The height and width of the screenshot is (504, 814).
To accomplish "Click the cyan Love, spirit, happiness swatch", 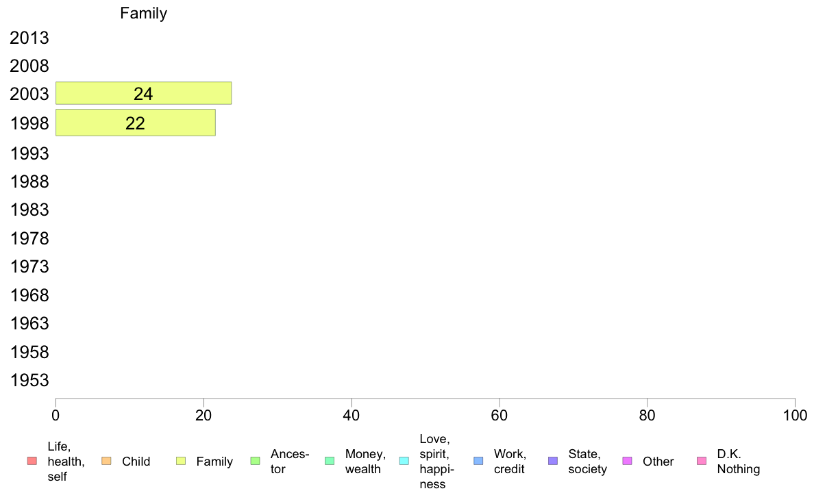I will (x=404, y=461).
